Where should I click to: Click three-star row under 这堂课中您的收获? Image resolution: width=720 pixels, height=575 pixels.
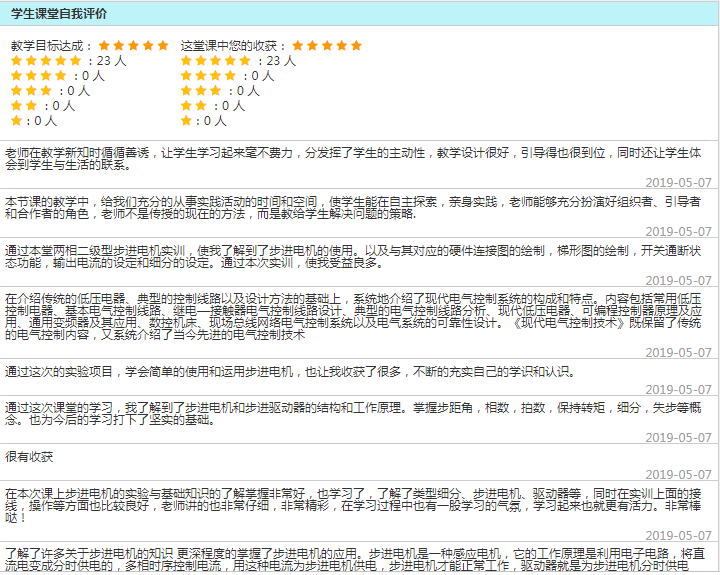point(201,91)
